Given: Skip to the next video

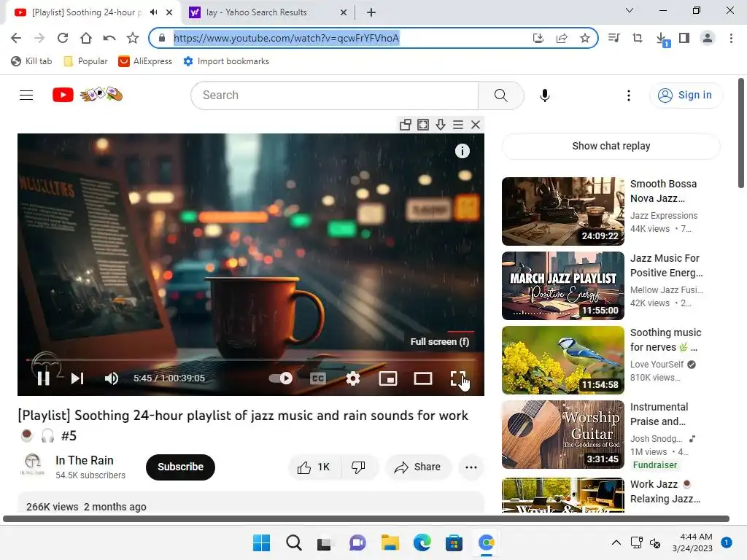Looking at the screenshot, I should (77, 378).
